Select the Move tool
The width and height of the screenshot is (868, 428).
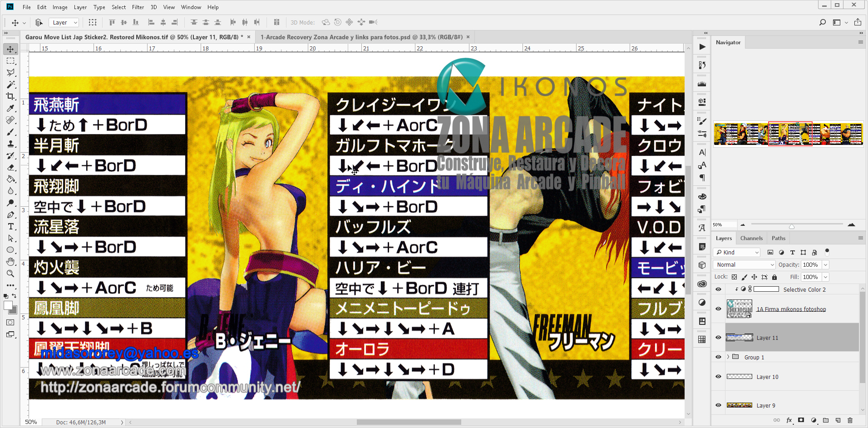11,49
